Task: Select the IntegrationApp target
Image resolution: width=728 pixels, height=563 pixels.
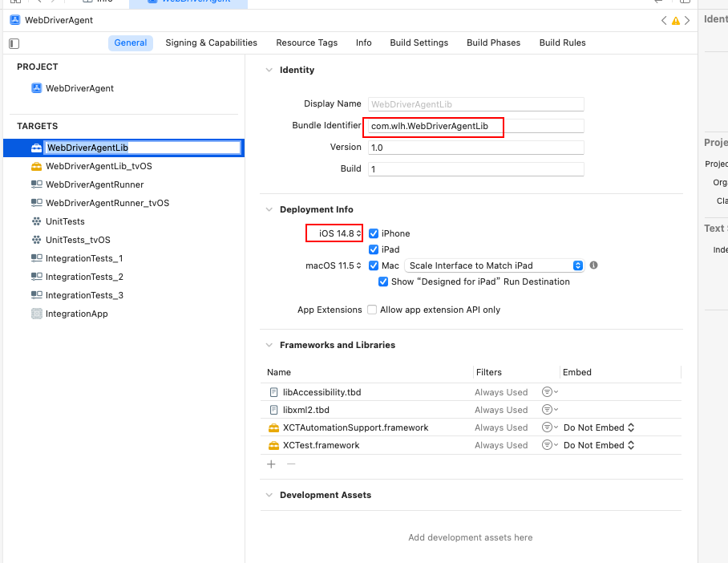Action: [76, 314]
